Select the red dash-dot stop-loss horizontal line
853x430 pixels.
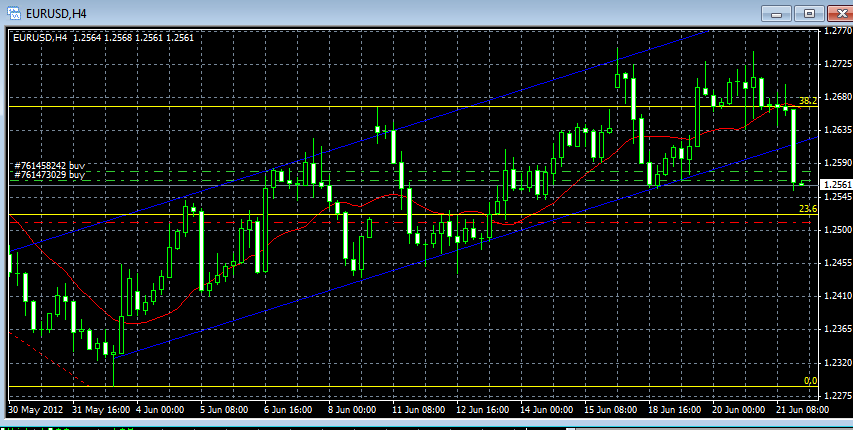tap(413, 223)
